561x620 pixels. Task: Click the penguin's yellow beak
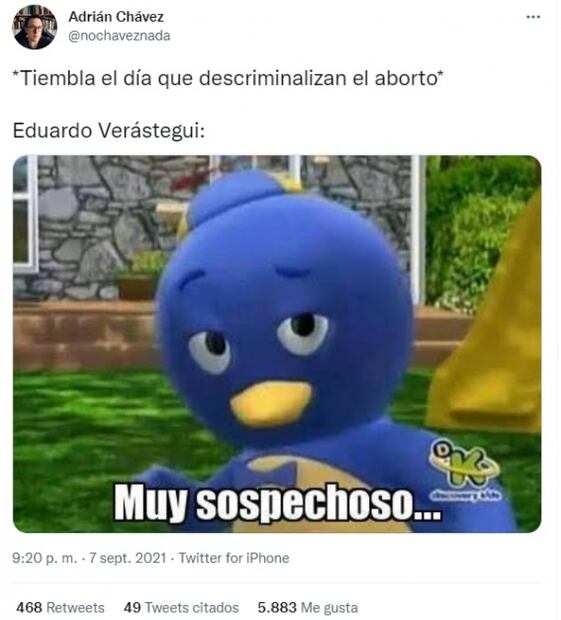[271, 403]
